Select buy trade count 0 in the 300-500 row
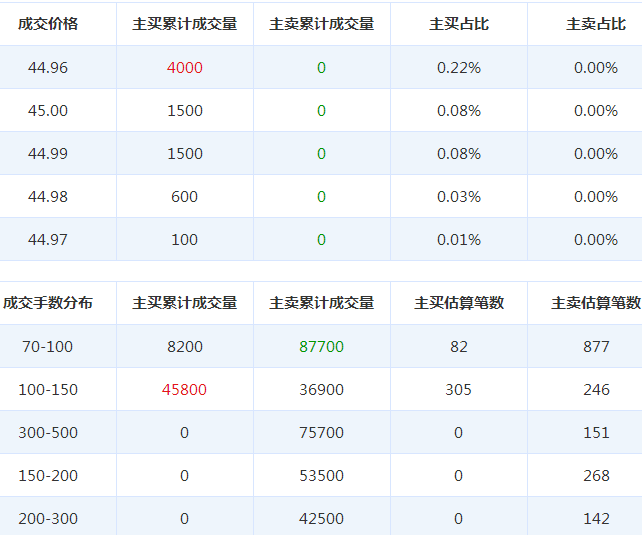Viewport: 642px width, 535px height. click(x=459, y=433)
